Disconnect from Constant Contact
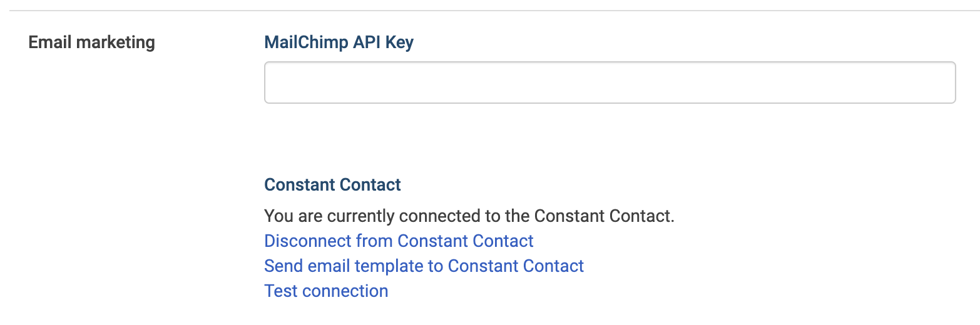The height and width of the screenshot is (325, 980). pos(399,241)
